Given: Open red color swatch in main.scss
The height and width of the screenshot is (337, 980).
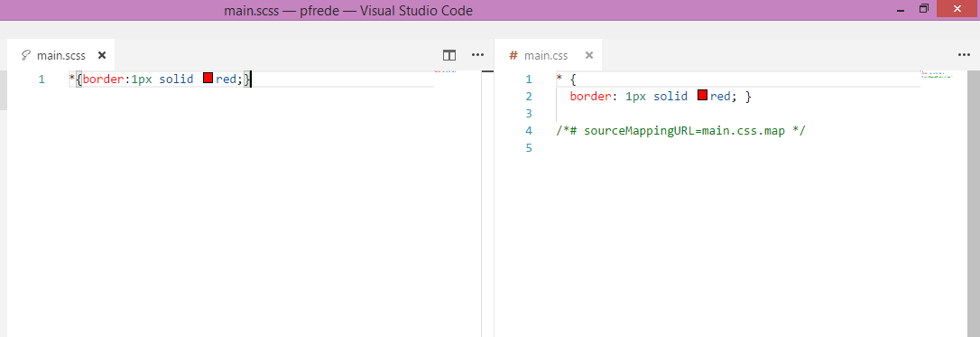Looking at the screenshot, I should coord(208,79).
